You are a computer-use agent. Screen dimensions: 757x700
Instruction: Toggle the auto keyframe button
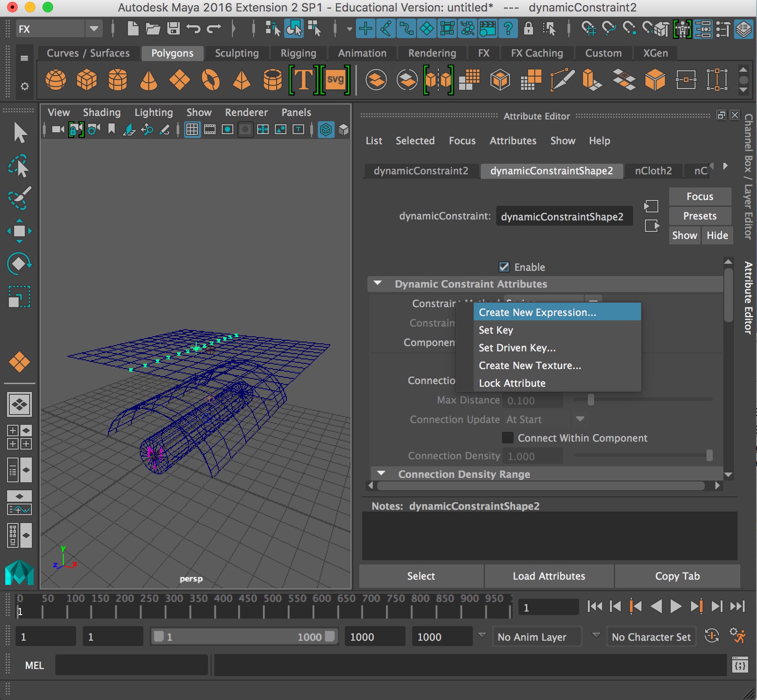tap(711, 636)
